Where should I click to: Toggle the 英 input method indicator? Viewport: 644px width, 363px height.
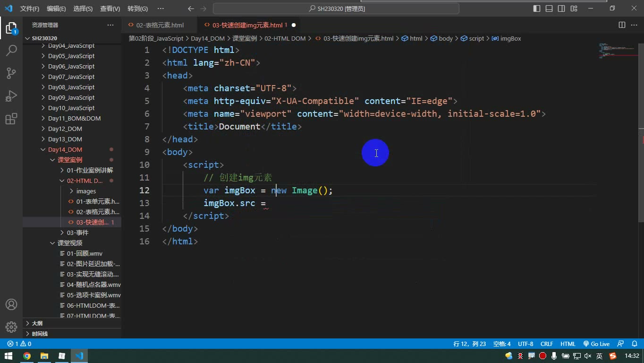click(x=599, y=356)
